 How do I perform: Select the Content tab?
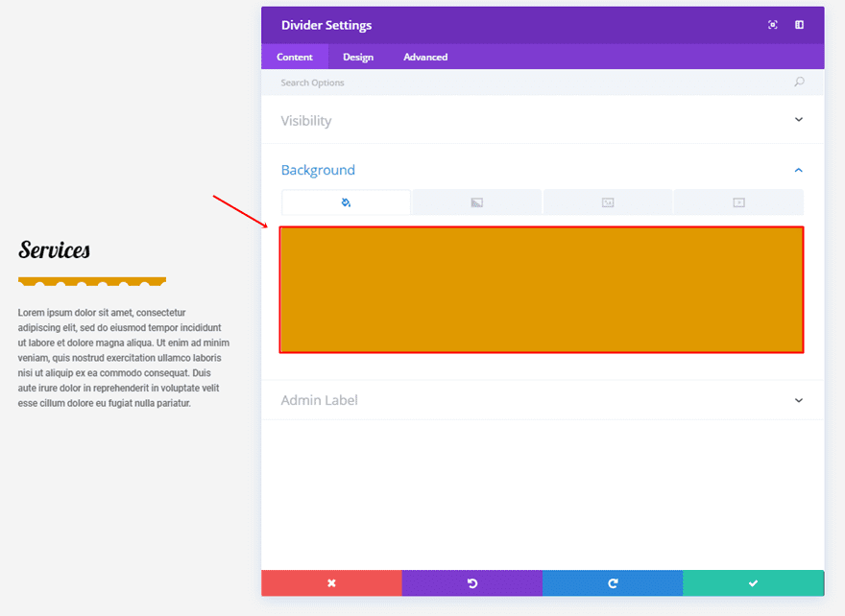(295, 57)
